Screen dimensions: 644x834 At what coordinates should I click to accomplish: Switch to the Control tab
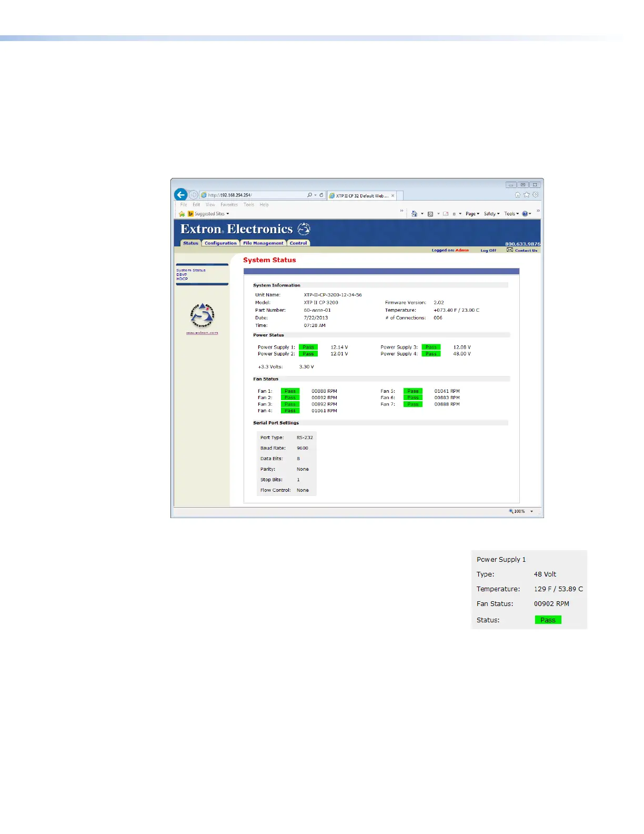point(298,243)
